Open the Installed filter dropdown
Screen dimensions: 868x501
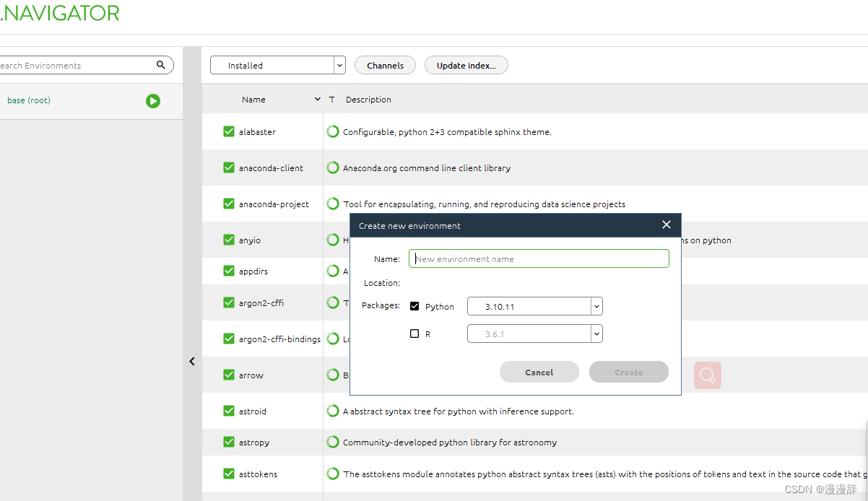click(x=278, y=65)
